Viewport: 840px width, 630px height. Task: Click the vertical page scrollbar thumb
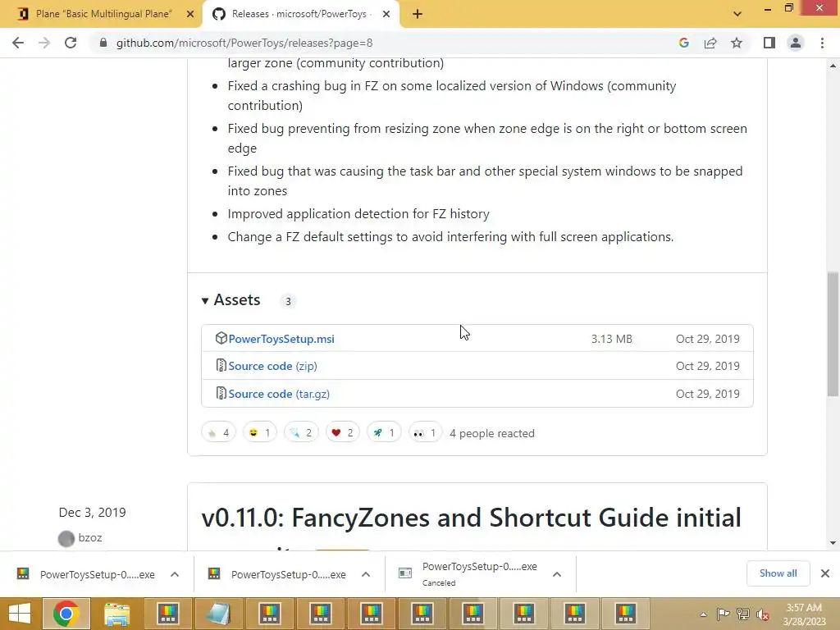point(833,335)
